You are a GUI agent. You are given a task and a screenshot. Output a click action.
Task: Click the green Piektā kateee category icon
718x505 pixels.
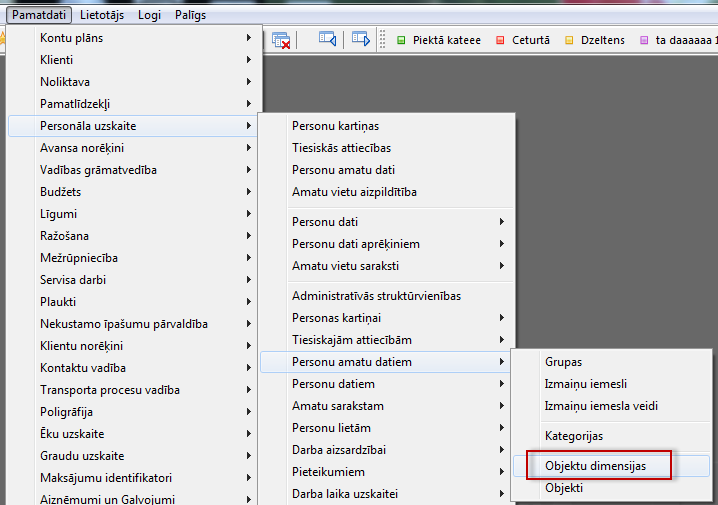click(401, 40)
